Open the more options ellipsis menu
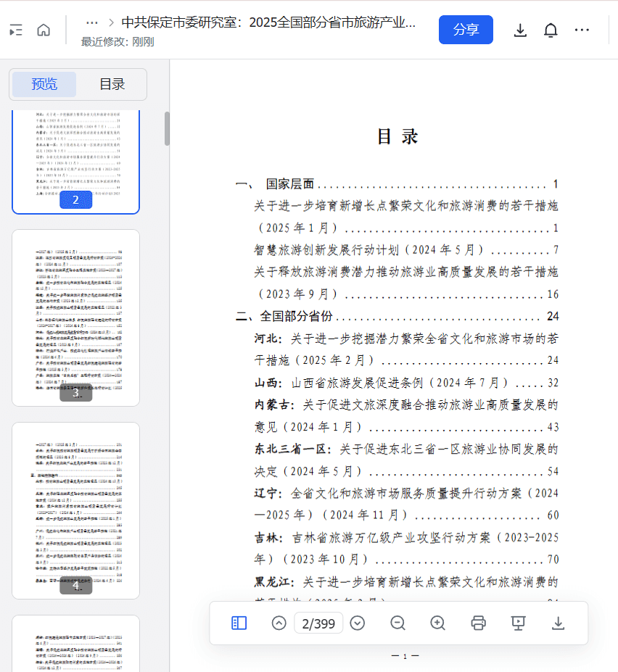The width and height of the screenshot is (618, 672). (582, 30)
